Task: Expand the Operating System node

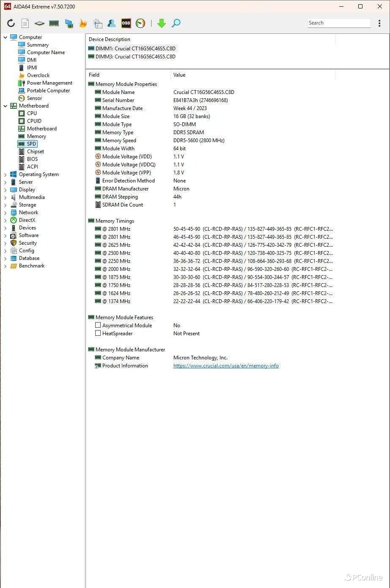Action: (5, 174)
